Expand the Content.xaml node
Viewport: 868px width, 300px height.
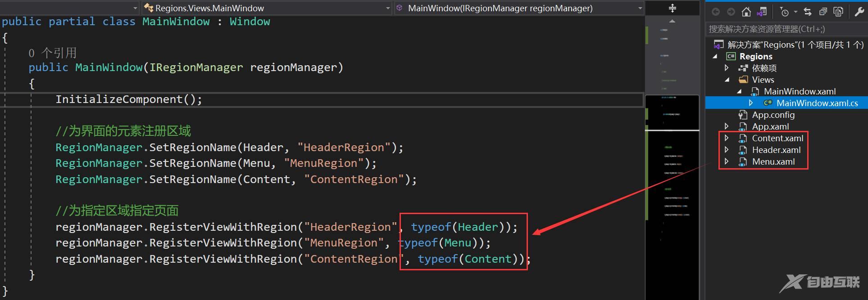tap(727, 138)
